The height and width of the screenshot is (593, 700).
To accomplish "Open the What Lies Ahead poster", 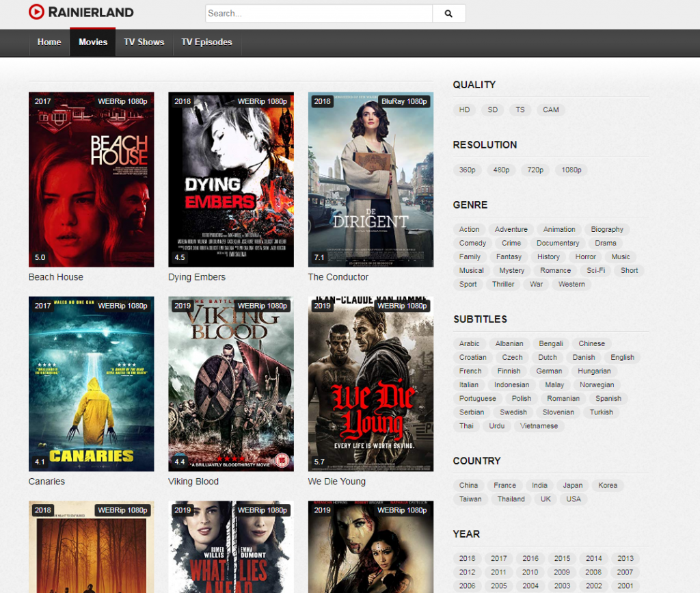I will click(231, 546).
